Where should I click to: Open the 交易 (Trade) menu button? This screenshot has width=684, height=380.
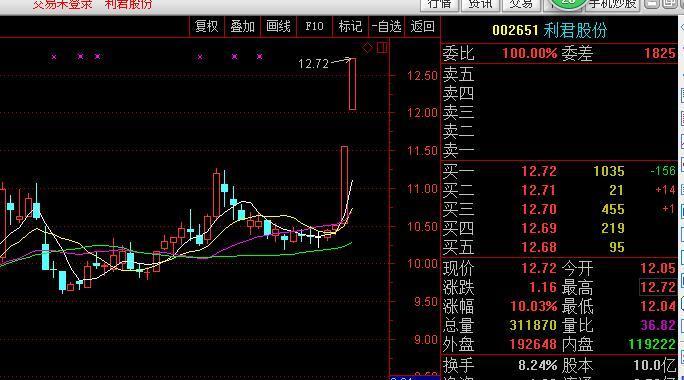[x=521, y=4]
